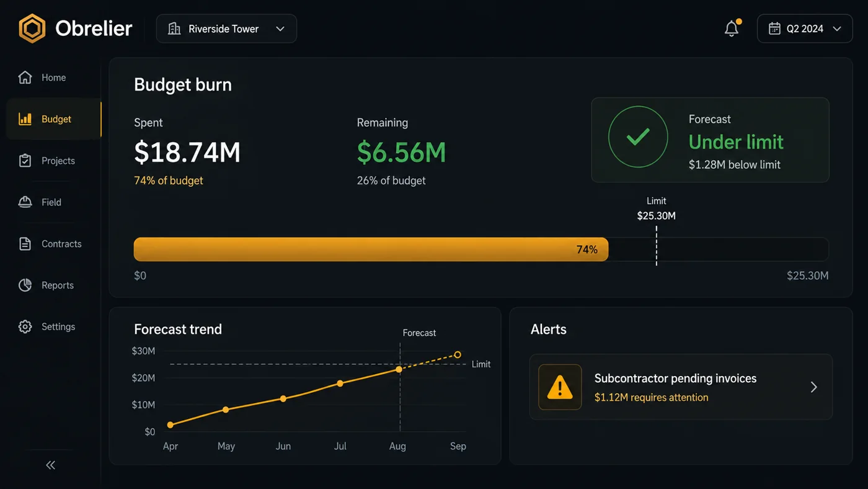Screen dimensions: 868x489
Task: Click the Under limit forecast card
Action: point(710,140)
